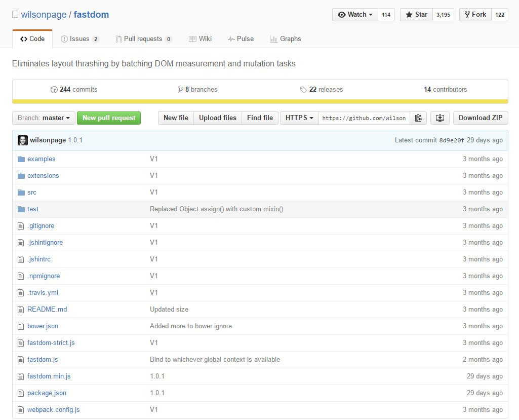519x420 pixels.
Task: Click the Upload files button
Action: (x=217, y=118)
